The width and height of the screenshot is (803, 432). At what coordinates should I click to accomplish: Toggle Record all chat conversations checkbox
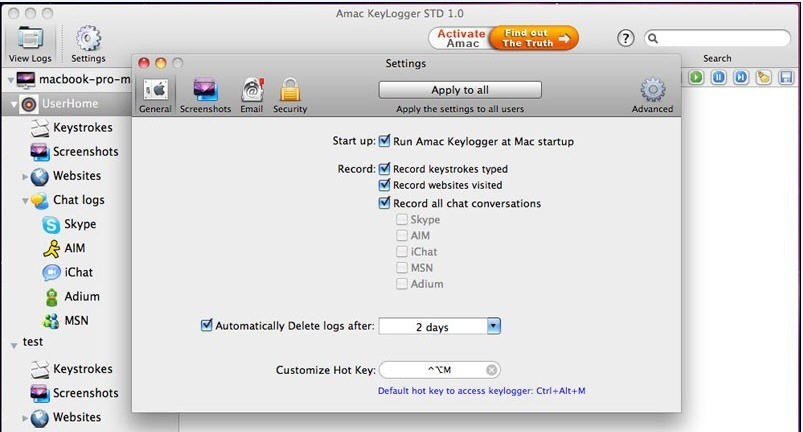384,203
